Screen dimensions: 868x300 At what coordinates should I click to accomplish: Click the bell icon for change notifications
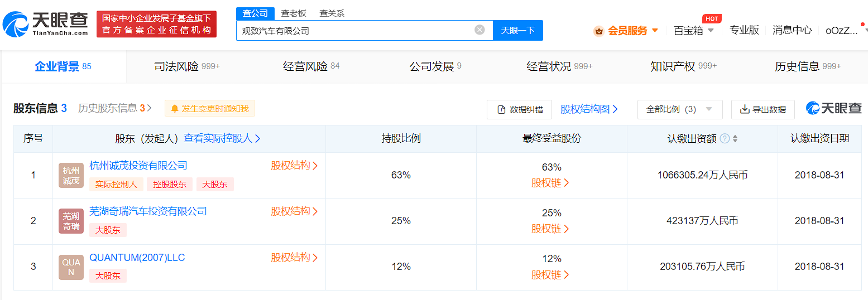(175, 109)
